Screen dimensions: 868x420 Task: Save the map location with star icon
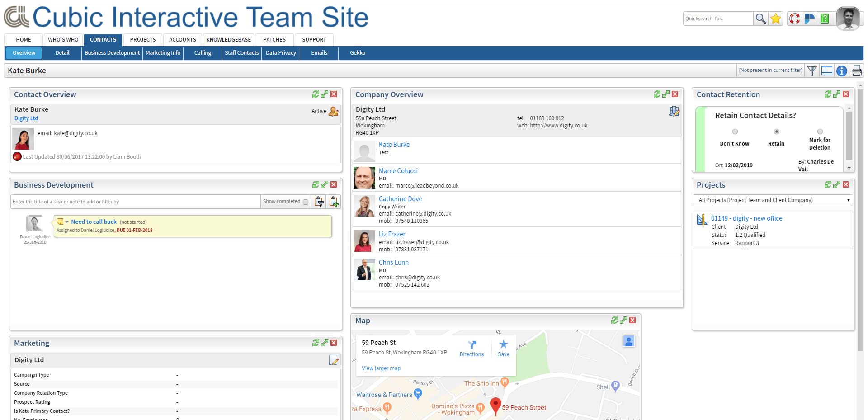504,344
